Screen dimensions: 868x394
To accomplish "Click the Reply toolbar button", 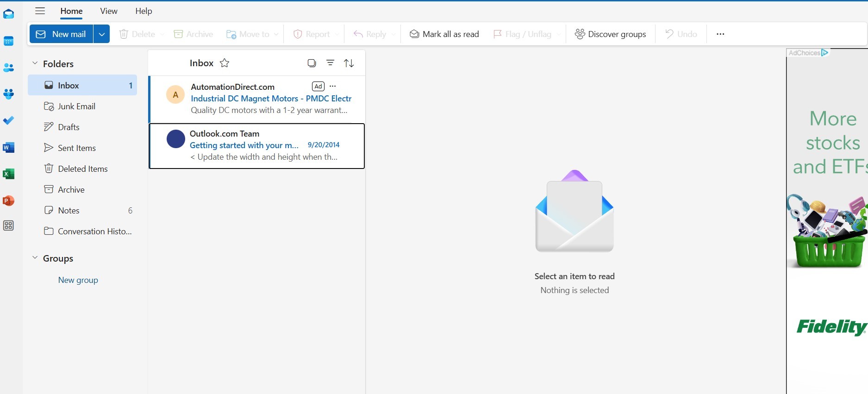I will point(369,34).
